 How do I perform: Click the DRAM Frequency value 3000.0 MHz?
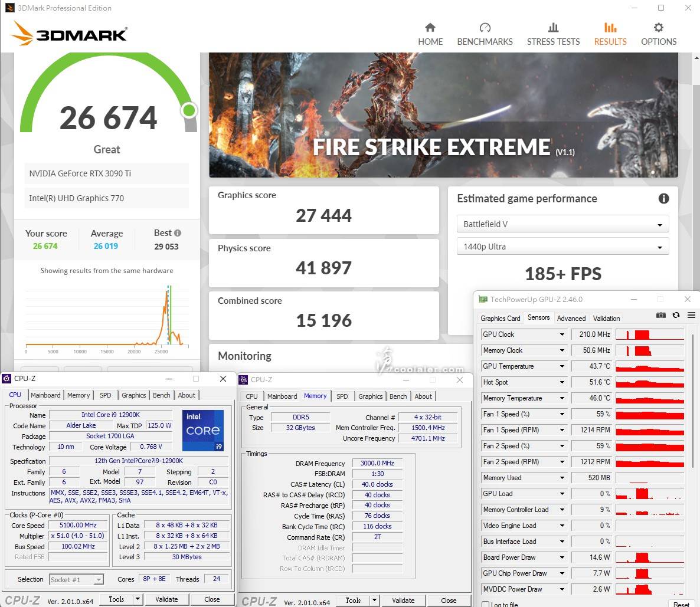[x=377, y=463]
